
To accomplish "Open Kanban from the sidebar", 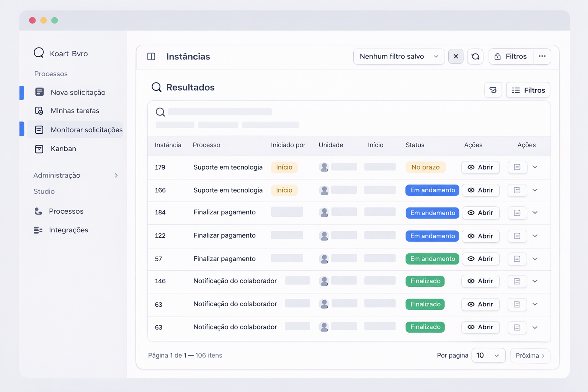I will (x=63, y=149).
